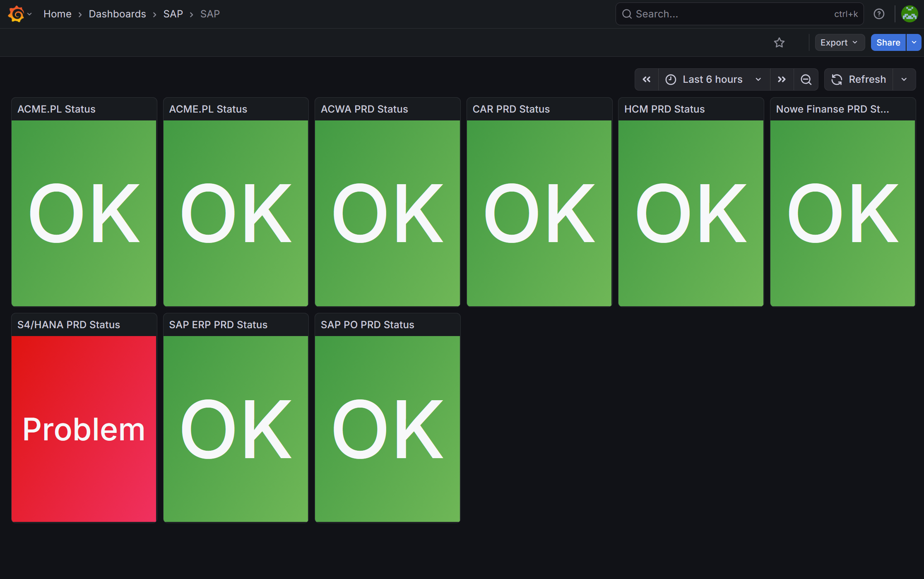Select the OK value in CAR PRD Status
The height and width of the screenshot is (579, 924).
click(x=539, y=213)
